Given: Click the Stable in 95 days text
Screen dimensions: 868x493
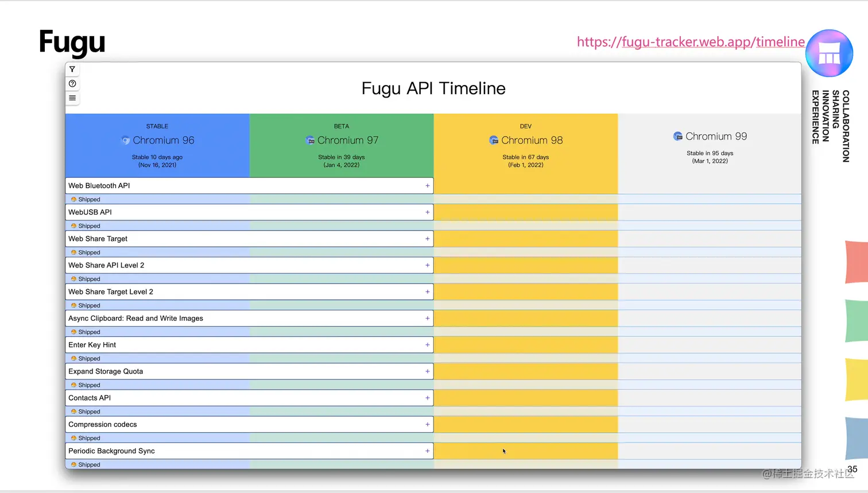Looking at the screenshot, I should pyautogui.click(x=710, y=153).
